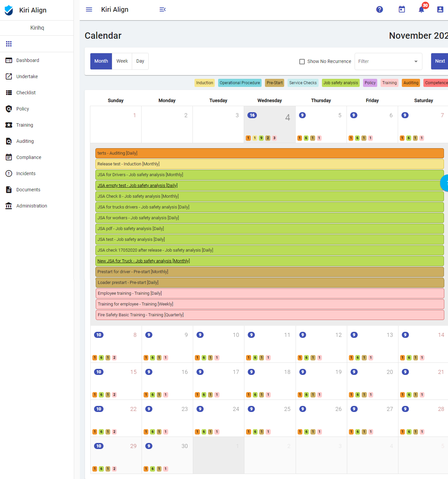Click the apps grid icon in sidebar
The image size is (448, 479).
(x=9, y=44)
